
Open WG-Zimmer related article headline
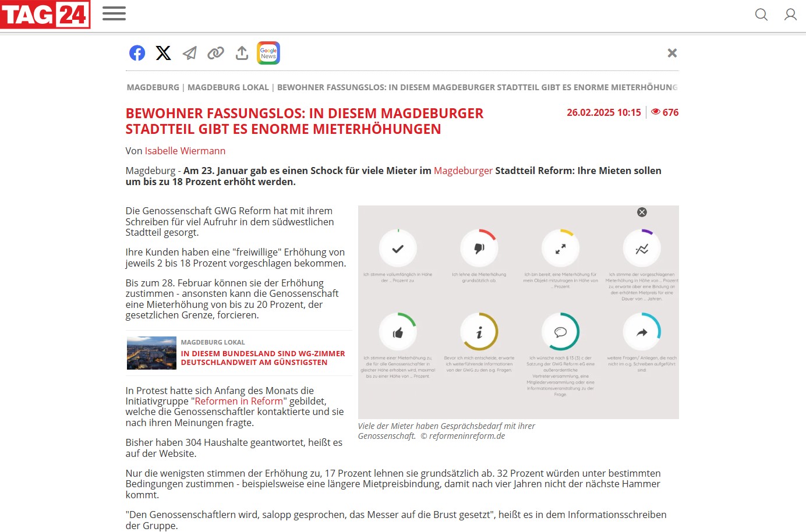click(263, 358)
